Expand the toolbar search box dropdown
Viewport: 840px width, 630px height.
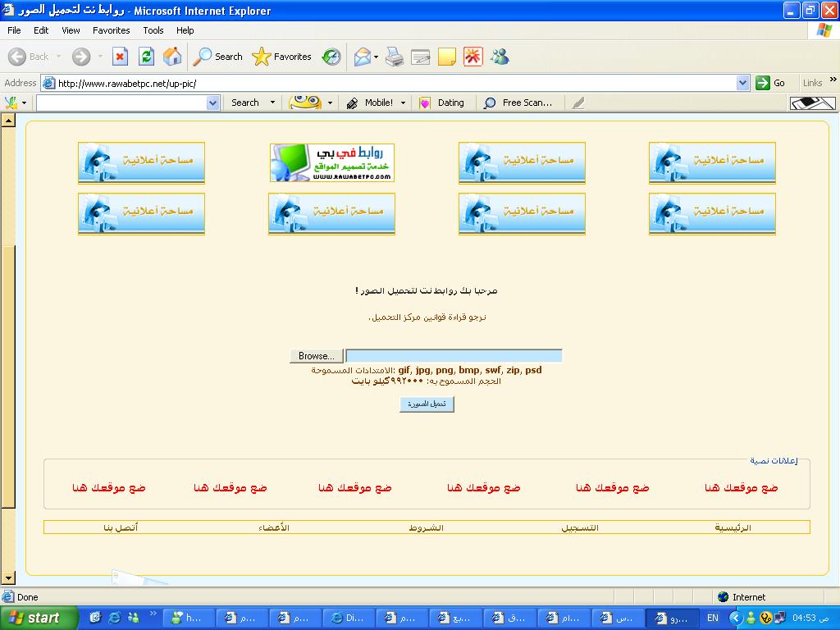tap(213, 103)
